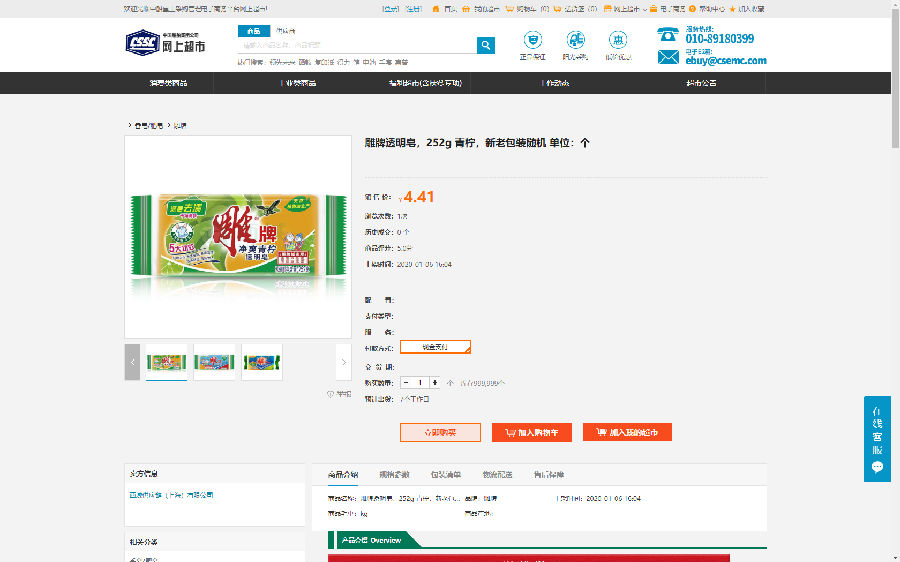900x562 pixels.
Task: Expand the 网上超市 dropdown in top bar
Action: tap(645, 9)
